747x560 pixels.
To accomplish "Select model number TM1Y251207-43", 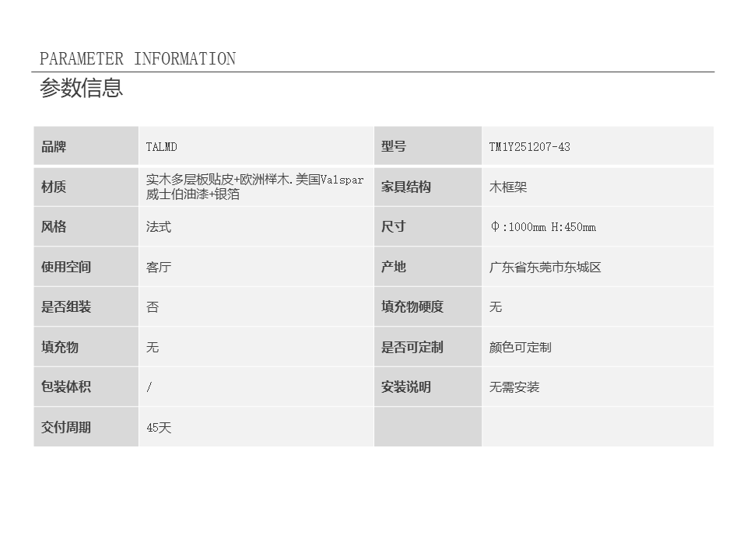I will point(529,147).
